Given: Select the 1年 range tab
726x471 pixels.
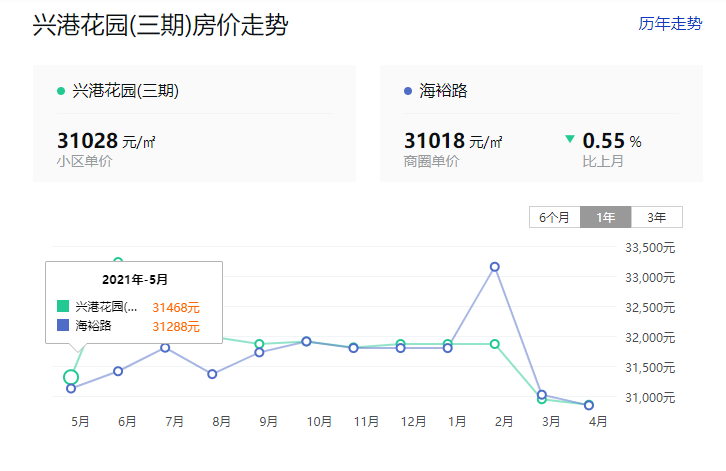Looking at the screenshot, I should point(606,217).
